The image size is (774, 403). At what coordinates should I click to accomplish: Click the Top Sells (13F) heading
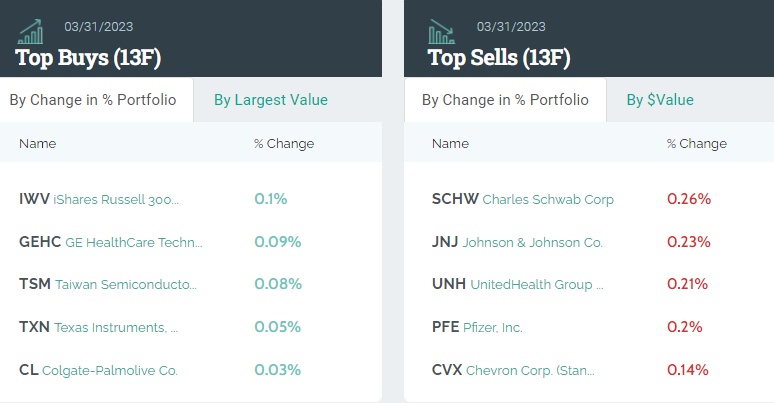click(x=499, y=57)
